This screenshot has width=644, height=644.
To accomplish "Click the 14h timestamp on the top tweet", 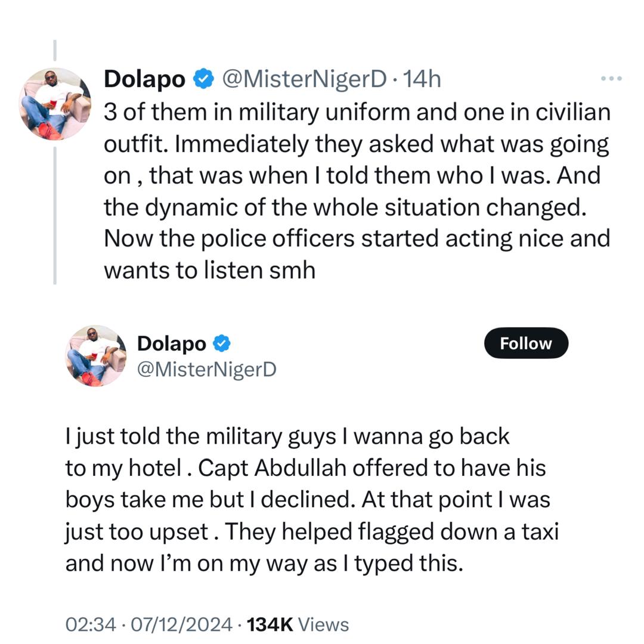I will [423, 79].
